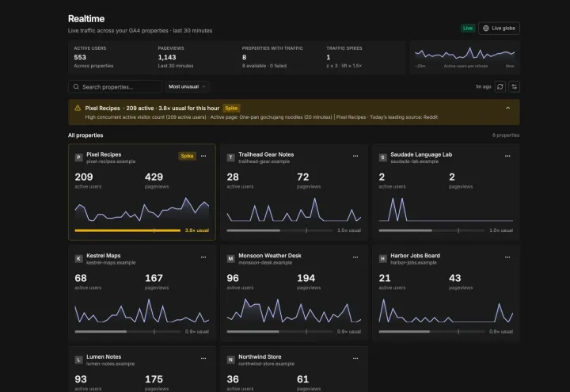Viewport: 570px width, 392px height.
Task: Click the Harbor Jobs Board traffic sparkline
Action: pos(446,310)
